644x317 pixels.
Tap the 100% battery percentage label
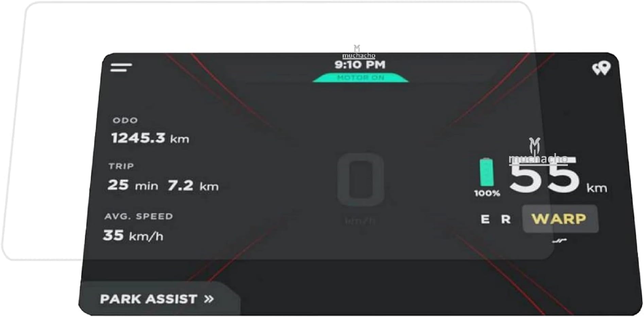click(x=487, y=193)
